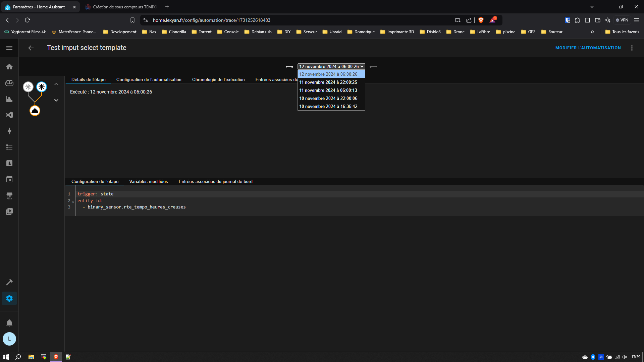Screen dimensions: 644x362
Task: Choose trace 11 novembre 2024 à 22:00:25
Action: pos(328,82)
